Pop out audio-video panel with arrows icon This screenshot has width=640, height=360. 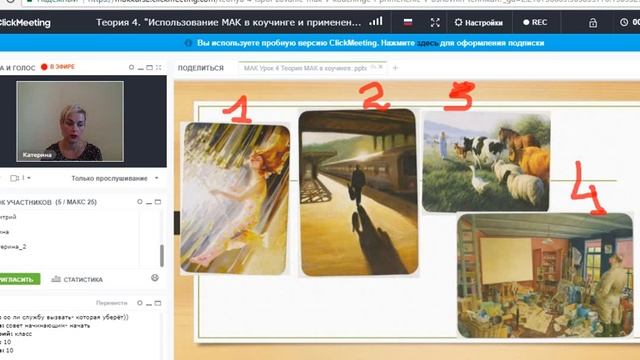[158, 67]
